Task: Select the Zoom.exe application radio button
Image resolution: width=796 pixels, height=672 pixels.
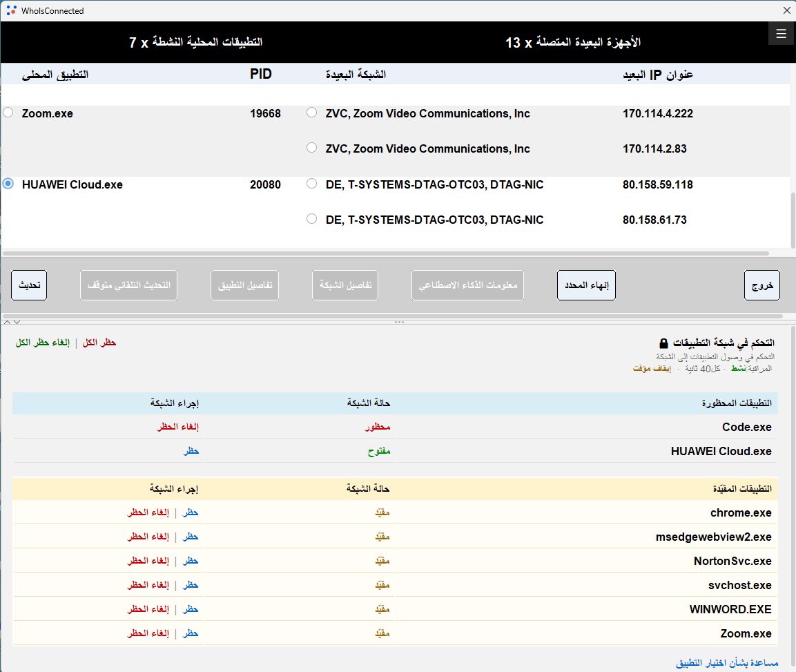Action: point(8,113)
